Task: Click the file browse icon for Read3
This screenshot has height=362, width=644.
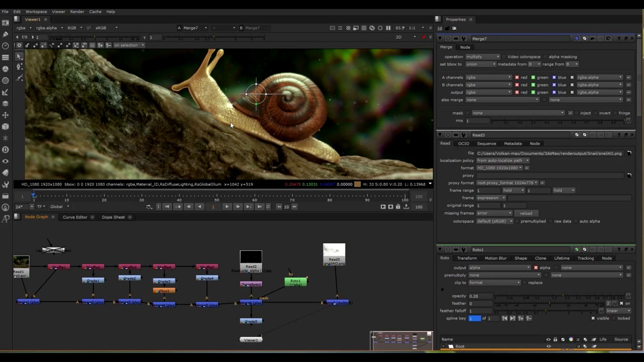Action: point(629,153)
